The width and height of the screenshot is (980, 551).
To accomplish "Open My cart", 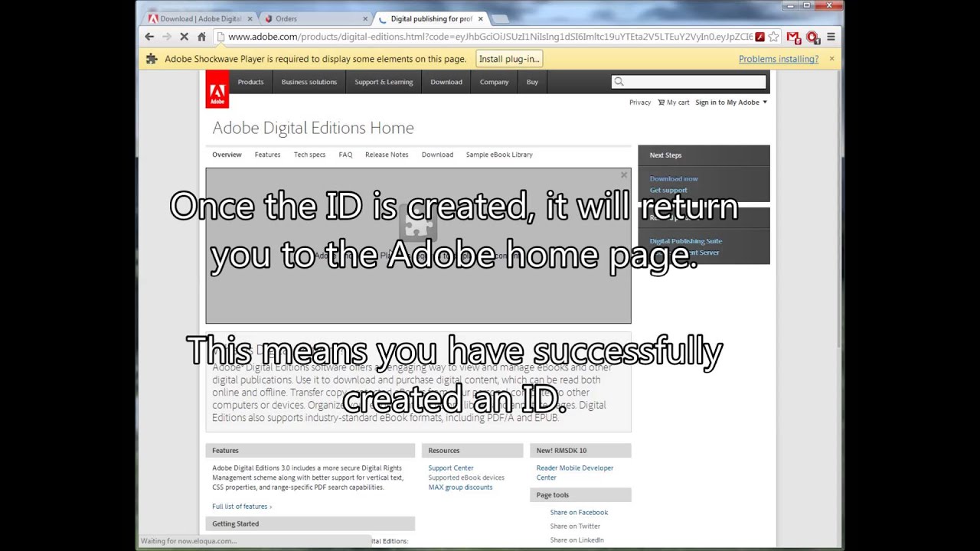I will click(x=674, y=103).
